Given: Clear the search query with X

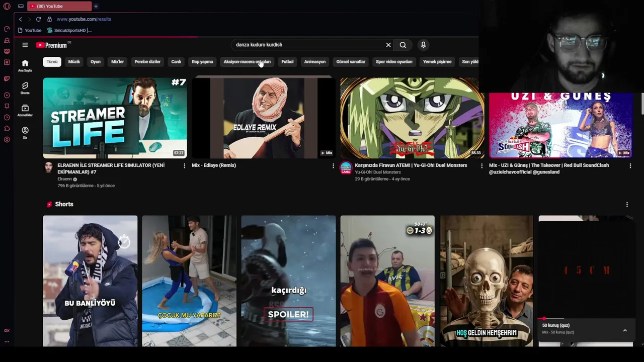Looking at the screenshot, I should [x=388, y=45].
